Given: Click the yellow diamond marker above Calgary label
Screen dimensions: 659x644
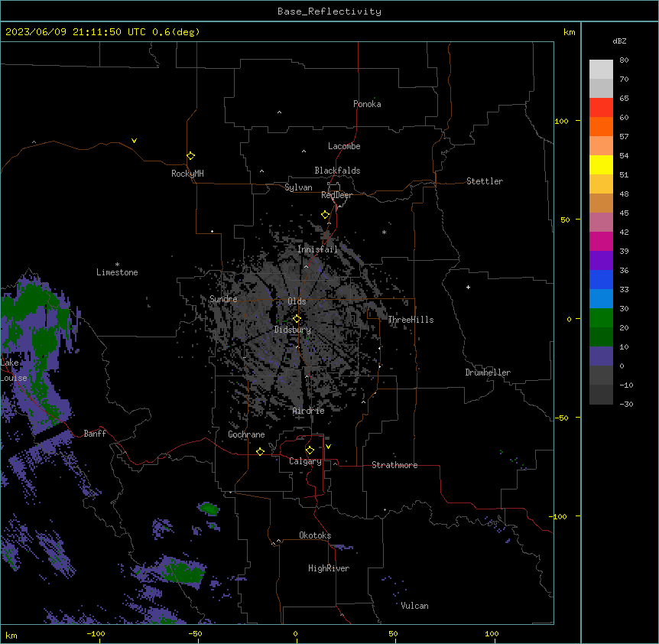Looking at the screenshot, I should (310, 450).
